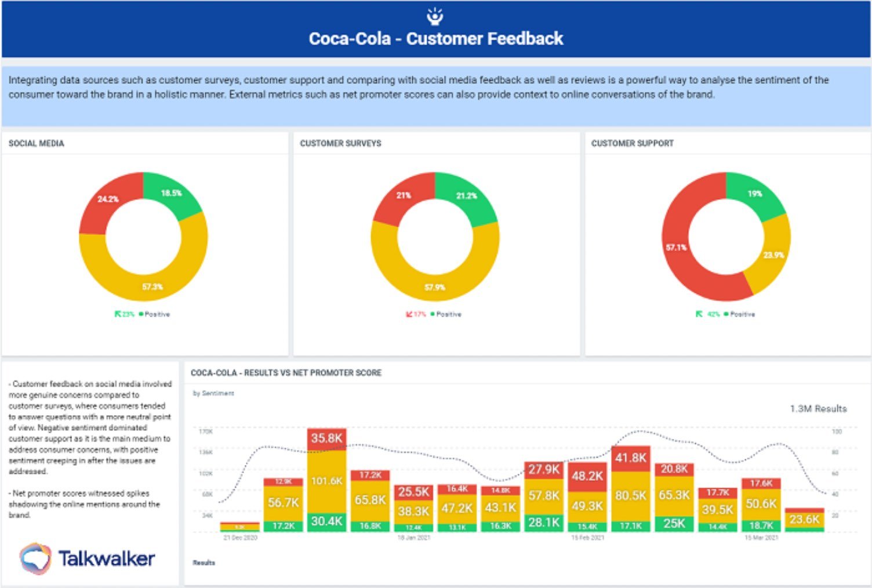Click the green trend arrow under Social Media donut
This screenshot has width=872, height=588.
tap(118, 314)
